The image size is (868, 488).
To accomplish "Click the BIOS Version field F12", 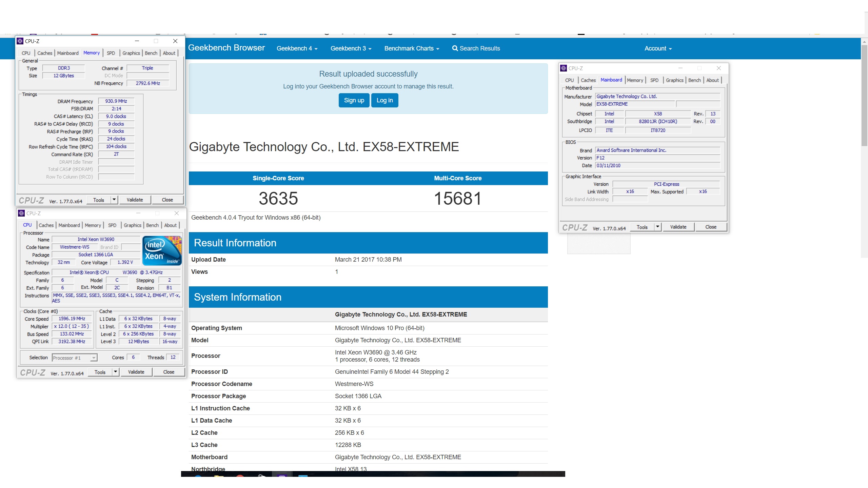I will (x=658, y=158).
